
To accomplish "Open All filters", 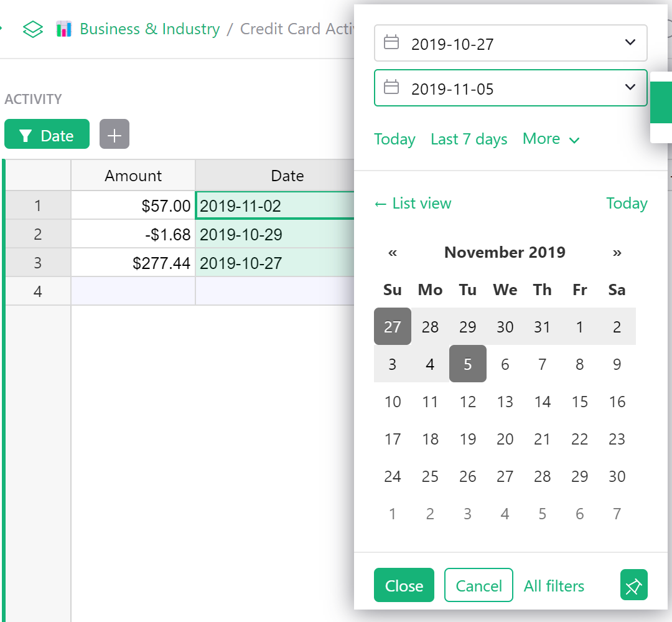I will click(x=554, y=585).
